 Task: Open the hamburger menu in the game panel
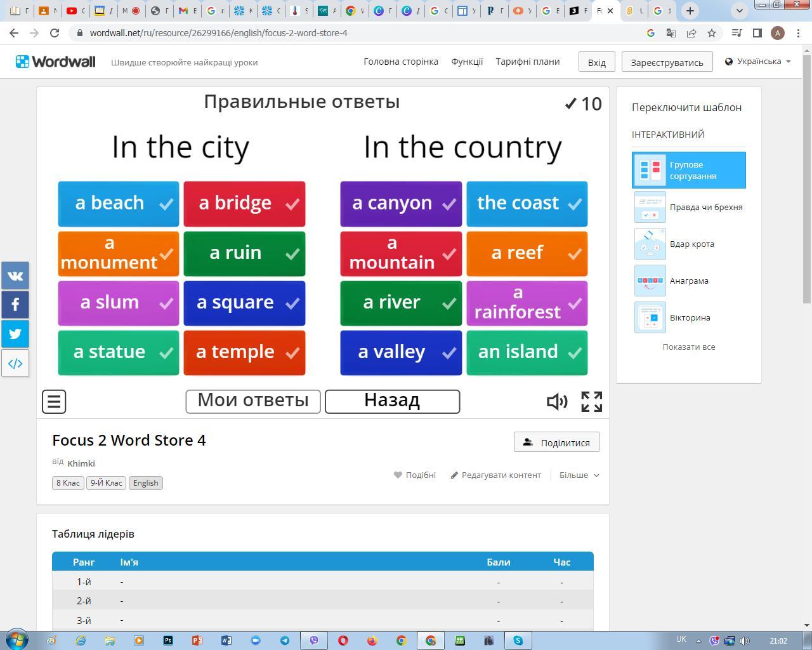[x=54, y=401]
